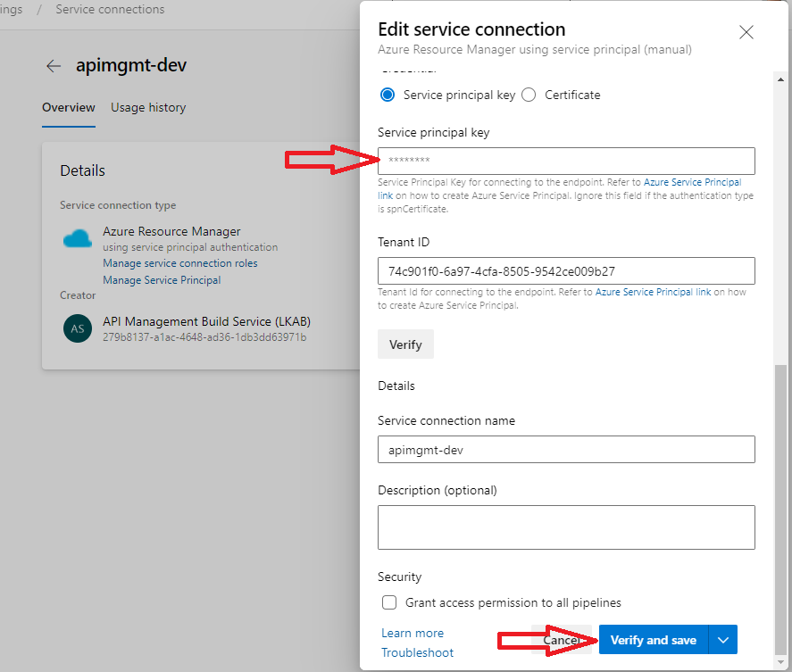
Task: Switch to the Usage history tab
Action: (147, 107)
